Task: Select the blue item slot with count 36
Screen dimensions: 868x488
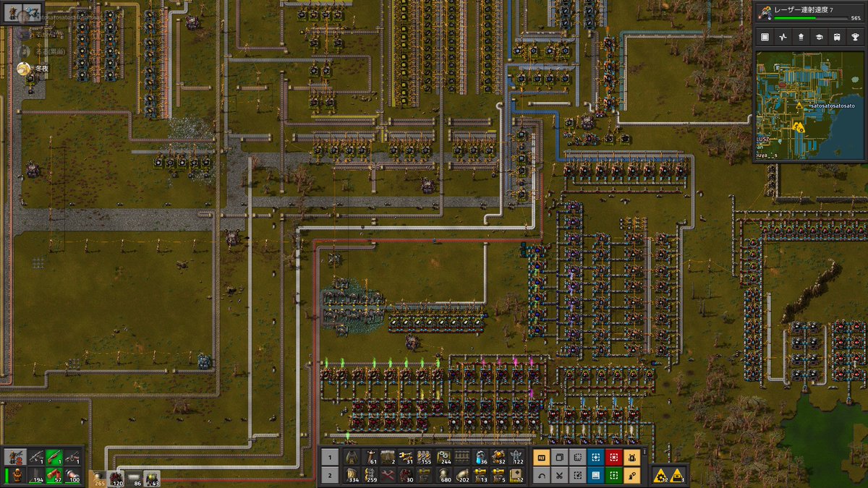Action: pos(480,457)
